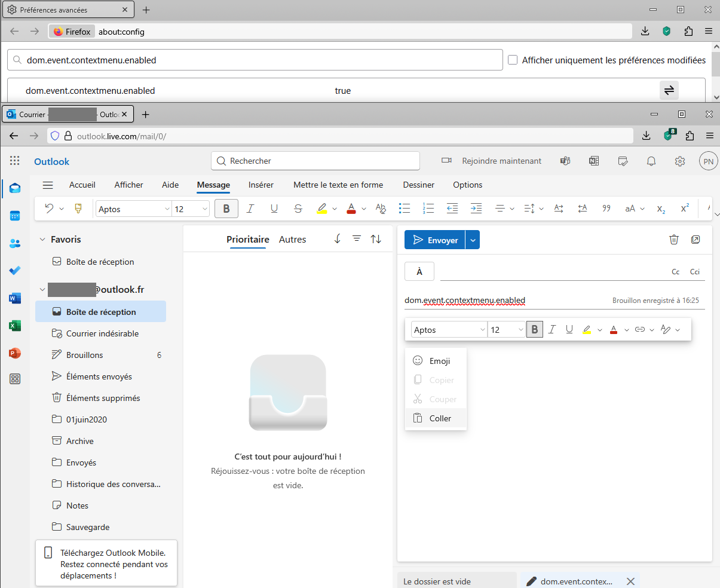The image size is (720, 588).
Task: Insert a bulleted list
Action: tap(405, 209)
